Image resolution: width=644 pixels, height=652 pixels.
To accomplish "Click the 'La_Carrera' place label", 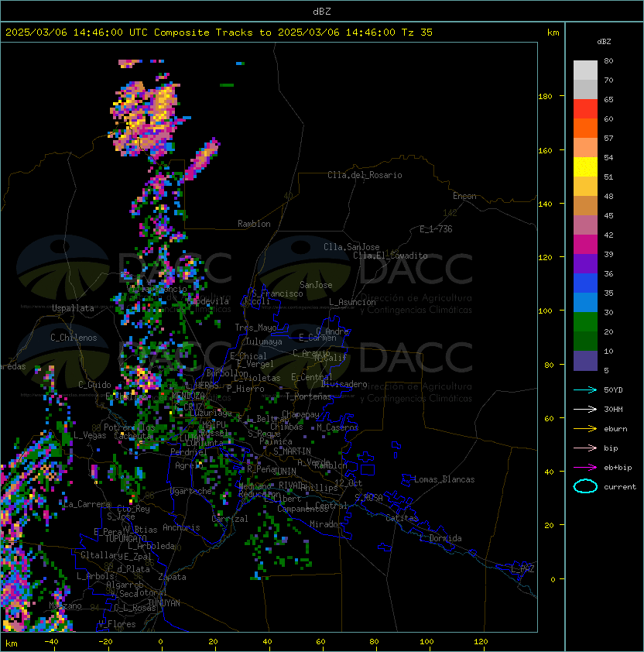I will point(87,504).
